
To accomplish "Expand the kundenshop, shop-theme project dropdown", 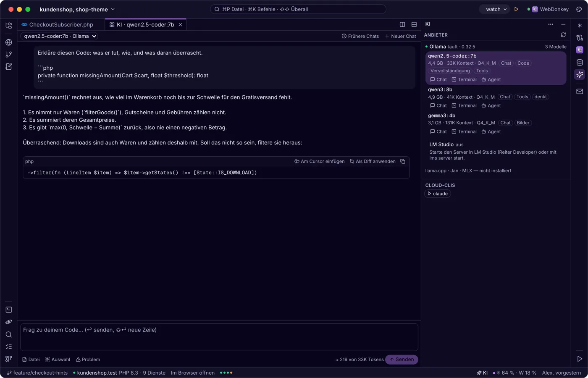I will pos(77,9).
